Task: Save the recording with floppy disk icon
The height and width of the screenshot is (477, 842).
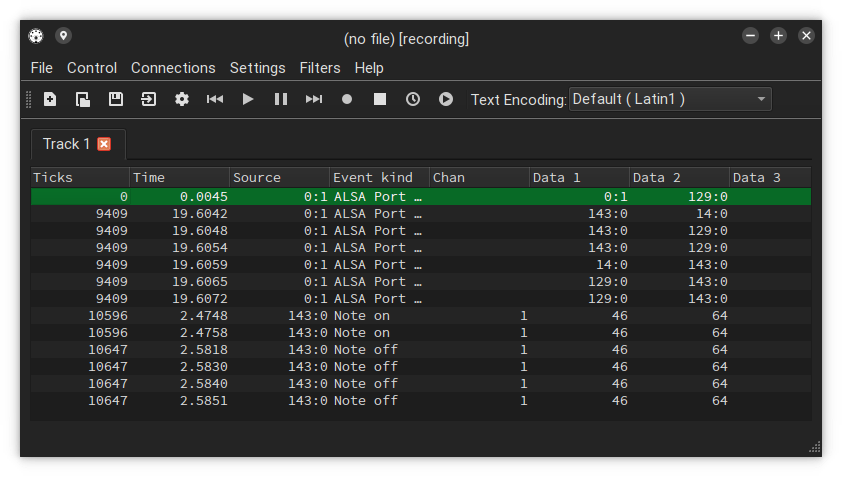Action: [116, 99]
